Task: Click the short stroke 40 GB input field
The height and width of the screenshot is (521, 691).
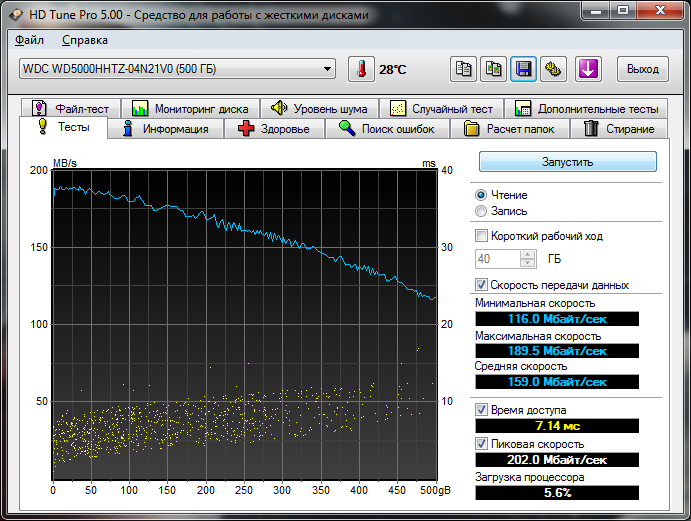Action: [x=498, y=259]
